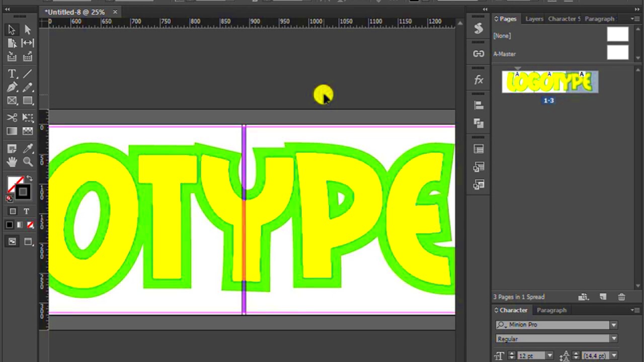Toggle formatting affects container
Screen dimensions: 644x362
pos(13,211)
